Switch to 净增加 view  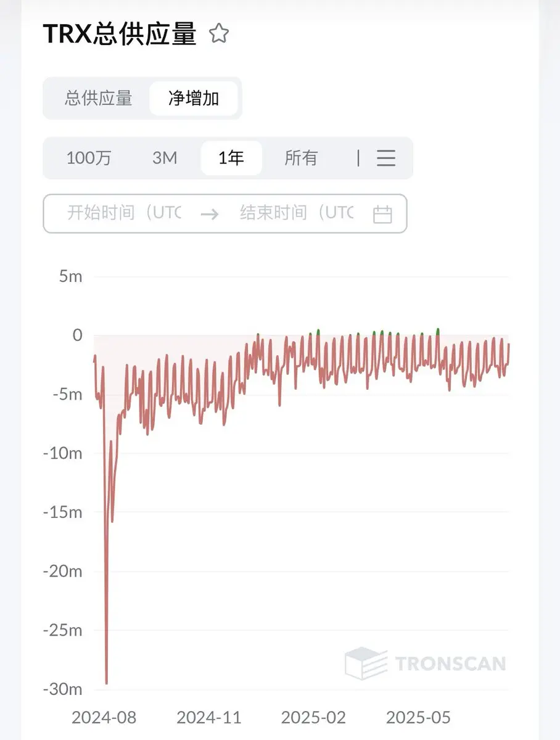[x=194, y=98]
